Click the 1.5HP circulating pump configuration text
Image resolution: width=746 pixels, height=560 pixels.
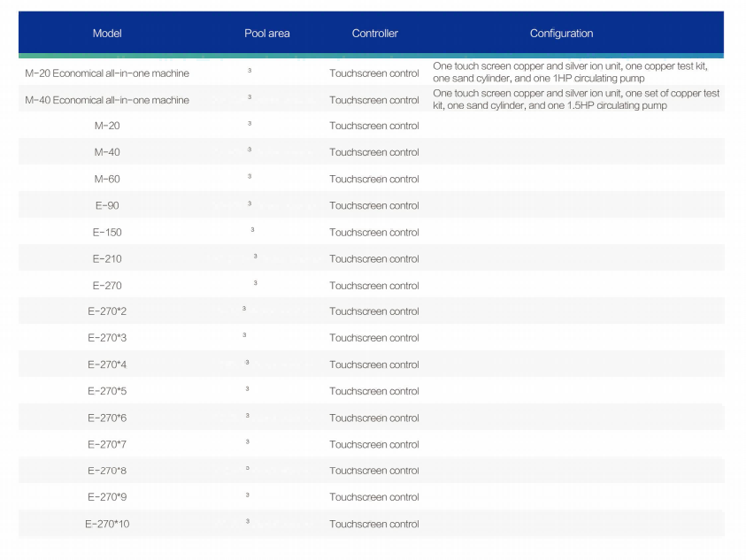point(576,99)
